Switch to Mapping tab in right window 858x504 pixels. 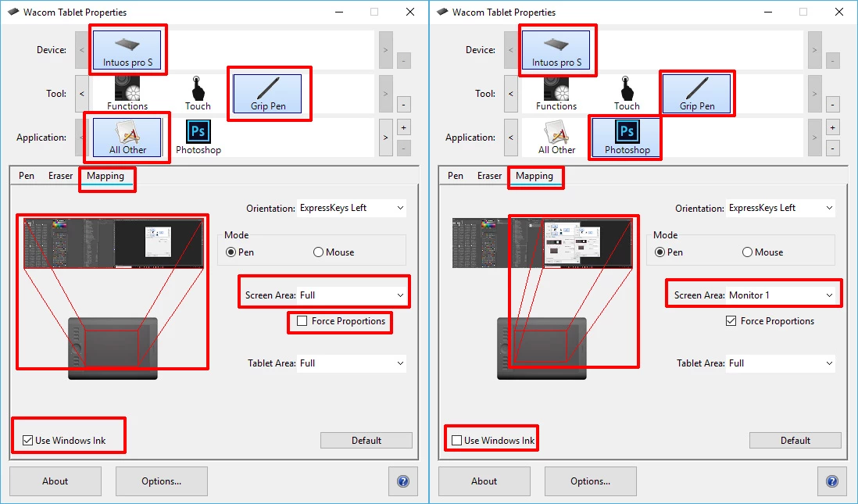(534, 176)
